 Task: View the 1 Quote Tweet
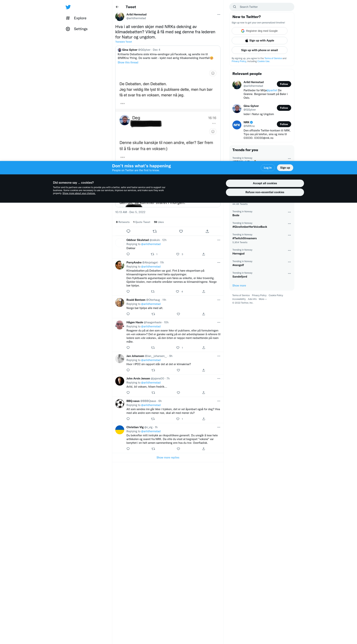point(142,222)
